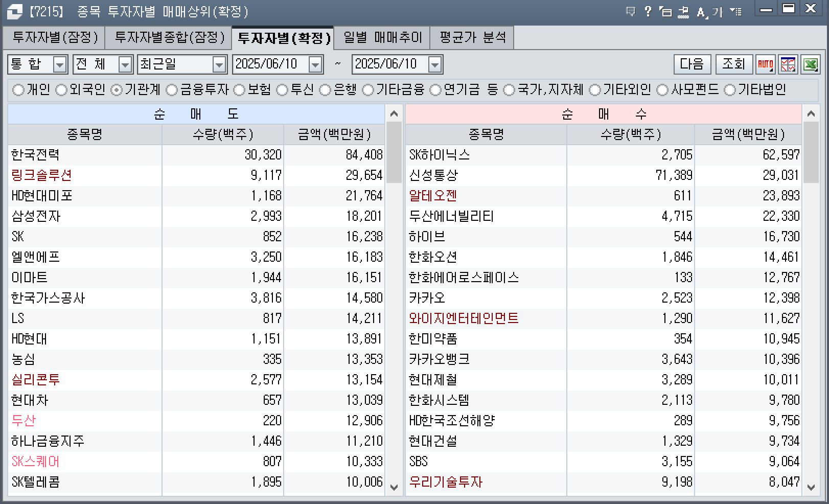Select SK스퀘어 row
Screen dimensions: 829x504
coord(196,462)
